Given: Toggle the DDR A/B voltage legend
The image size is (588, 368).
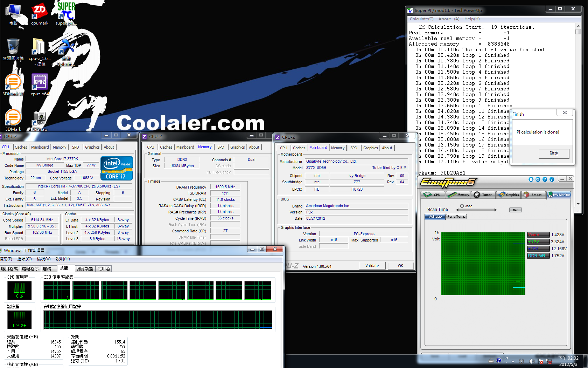Looking at the screenshot, I should (x=538, y=256).
